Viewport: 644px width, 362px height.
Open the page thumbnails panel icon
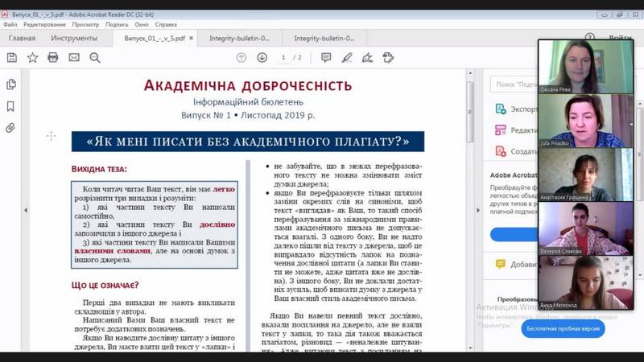point(11,84)
